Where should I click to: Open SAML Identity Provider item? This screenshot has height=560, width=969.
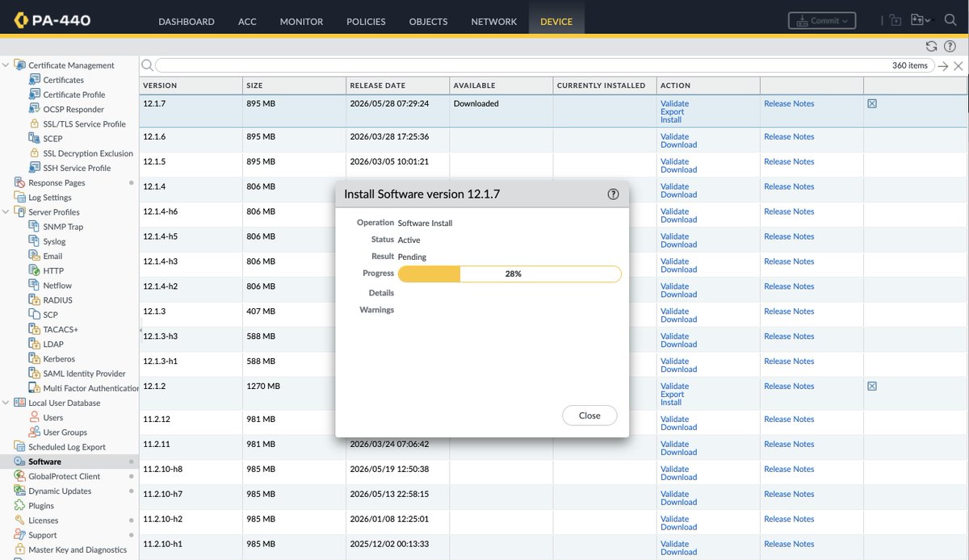coord(84,374)
